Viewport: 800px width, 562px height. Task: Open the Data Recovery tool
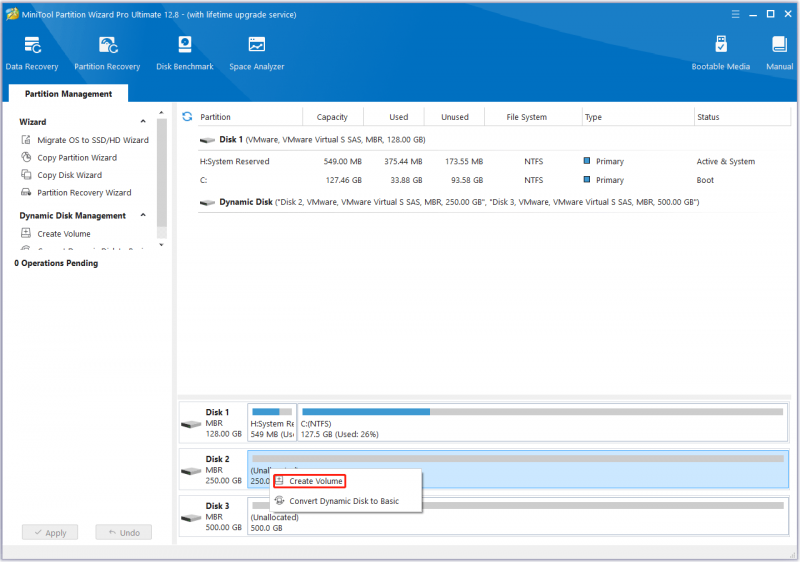click(x=32, y=53)
